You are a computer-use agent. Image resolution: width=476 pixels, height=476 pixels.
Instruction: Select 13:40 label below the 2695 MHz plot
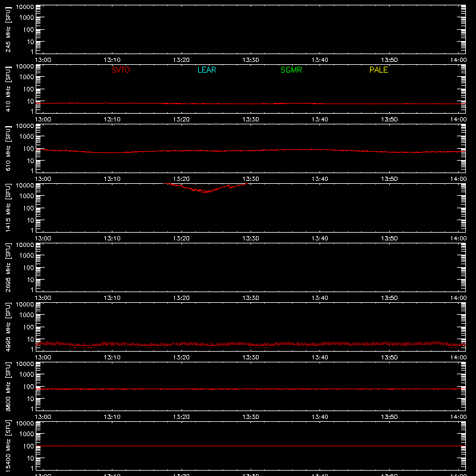click(320, 298)
